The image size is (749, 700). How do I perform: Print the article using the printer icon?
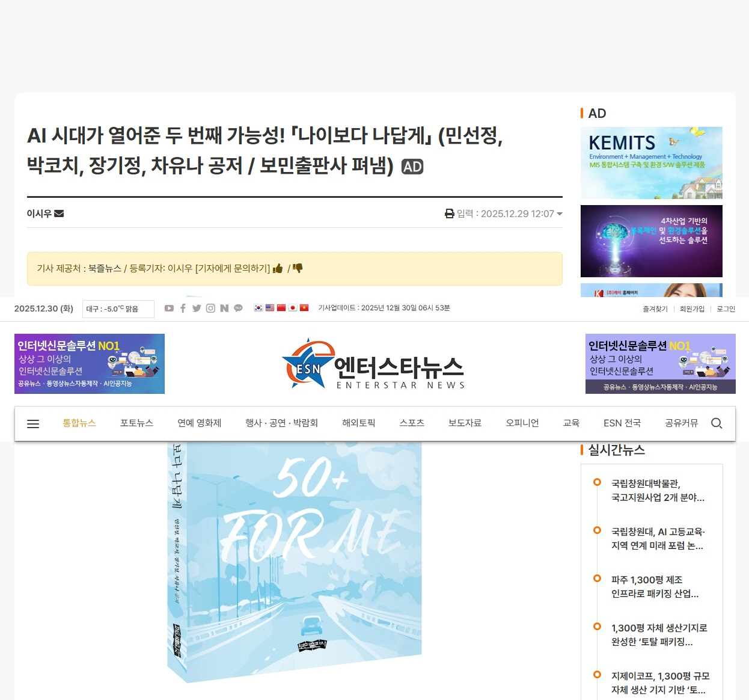coord(450,213)
